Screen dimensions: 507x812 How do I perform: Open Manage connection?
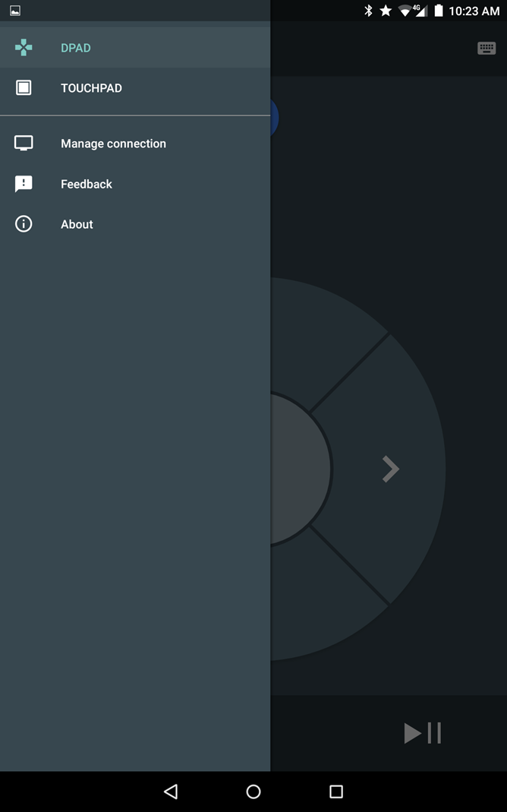(x=135, y=144)
